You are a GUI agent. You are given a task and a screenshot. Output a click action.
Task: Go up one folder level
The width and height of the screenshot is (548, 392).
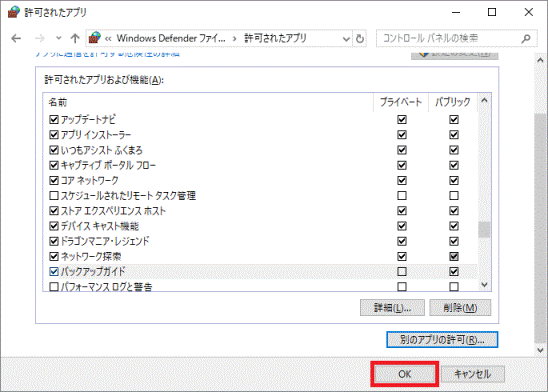tap(75, 38)
